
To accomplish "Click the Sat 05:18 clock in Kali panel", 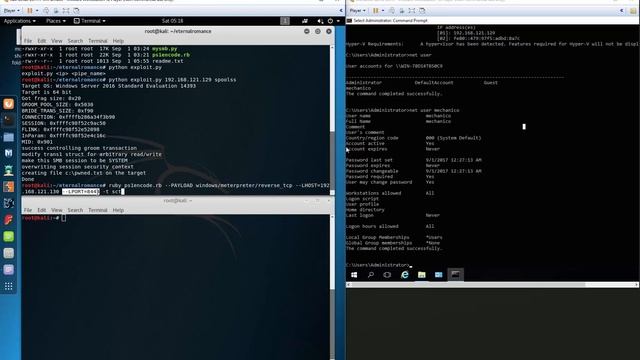I will [172, 21].
